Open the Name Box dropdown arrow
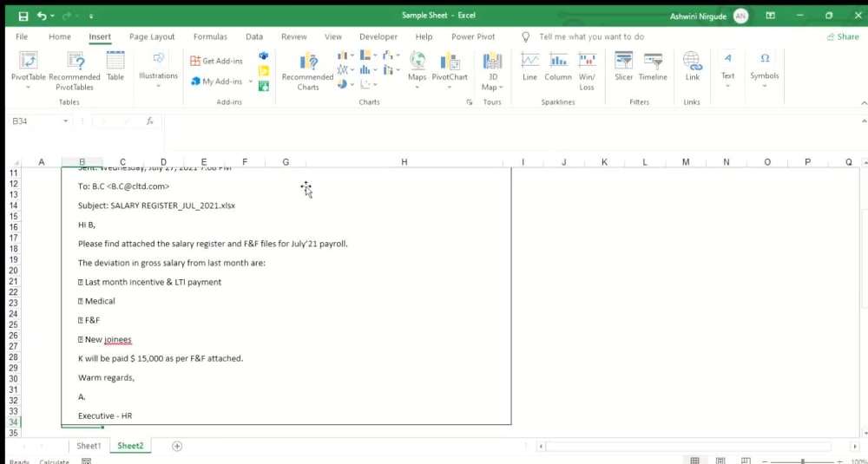Screen dimensions: 868x464 65,121
